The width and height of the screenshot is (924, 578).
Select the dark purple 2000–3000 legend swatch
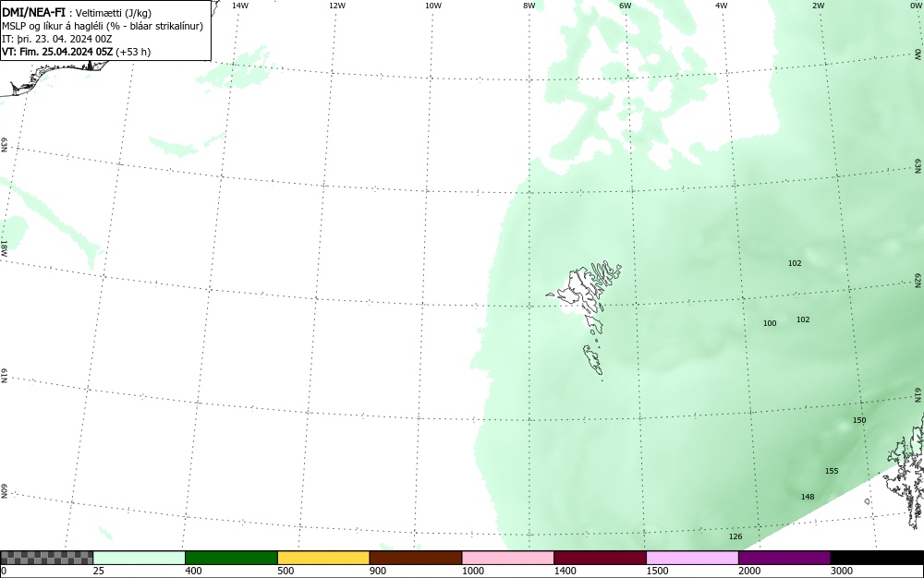point(784,558)
